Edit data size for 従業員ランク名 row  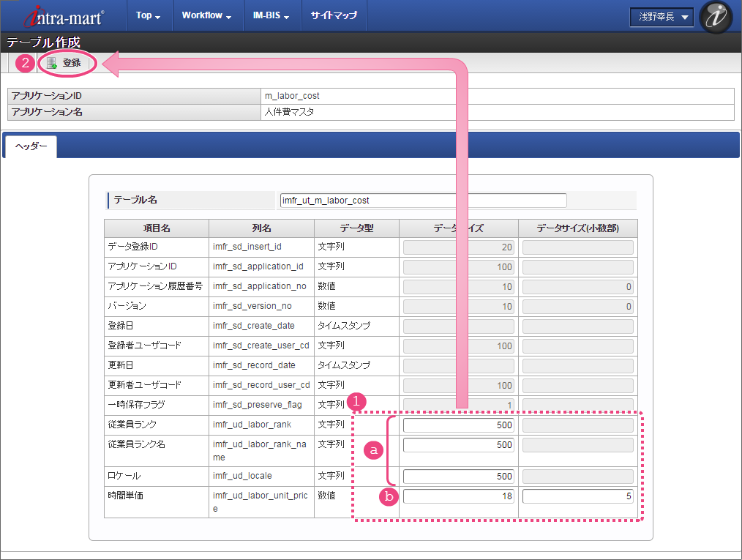[459, 444]
